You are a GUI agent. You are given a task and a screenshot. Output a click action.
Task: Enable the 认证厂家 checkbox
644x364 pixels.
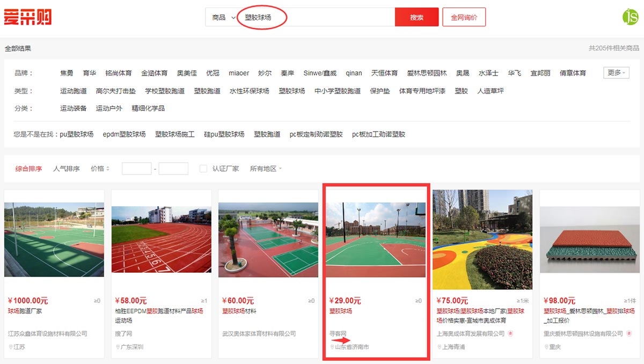(x=203, y=168)
